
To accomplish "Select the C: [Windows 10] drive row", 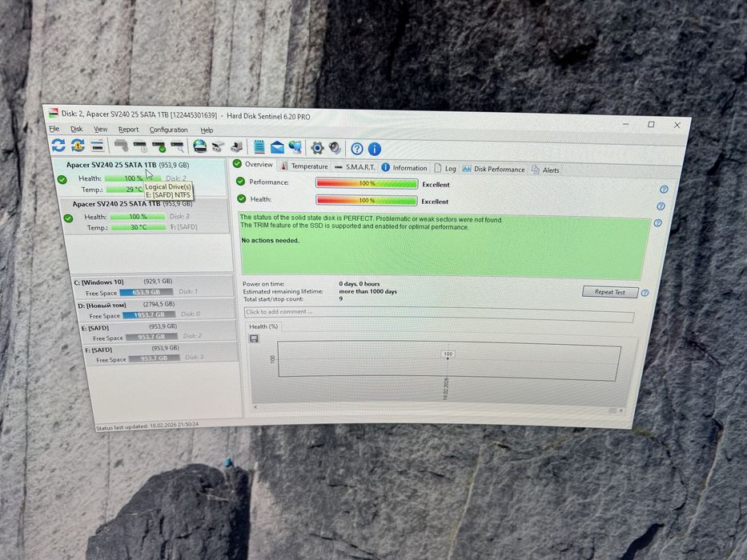I will pos(152,286).
